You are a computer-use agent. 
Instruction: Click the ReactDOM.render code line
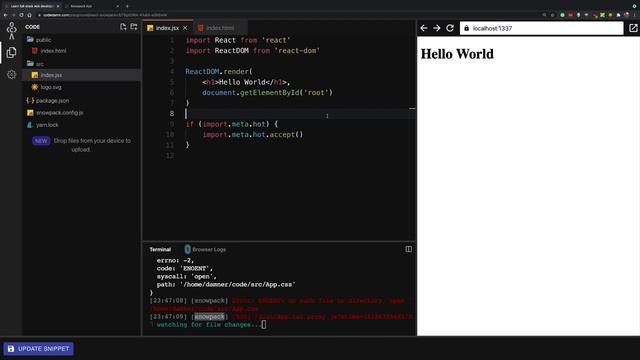pos(219,71)
